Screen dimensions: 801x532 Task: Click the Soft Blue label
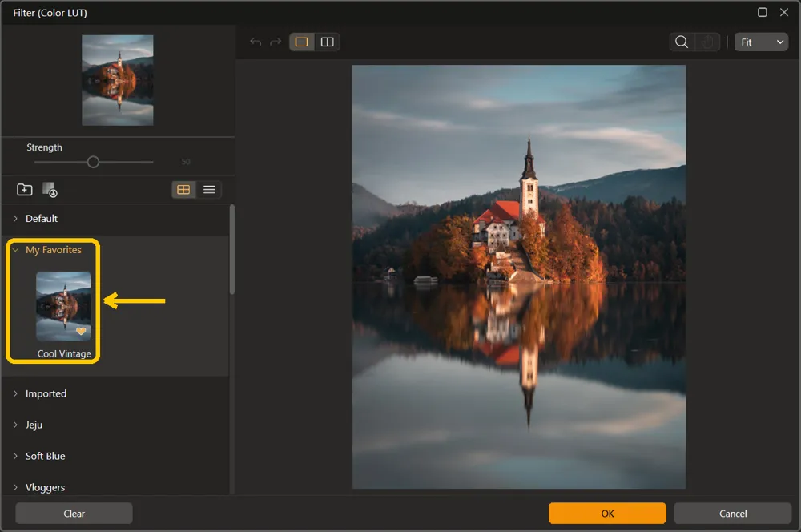pyautogui.click(x=46, y=456)
